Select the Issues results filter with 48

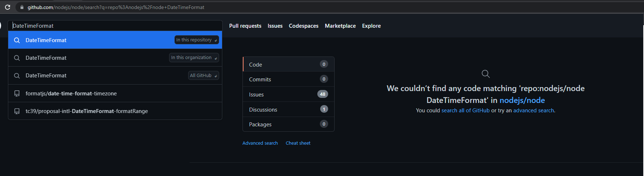289,94
